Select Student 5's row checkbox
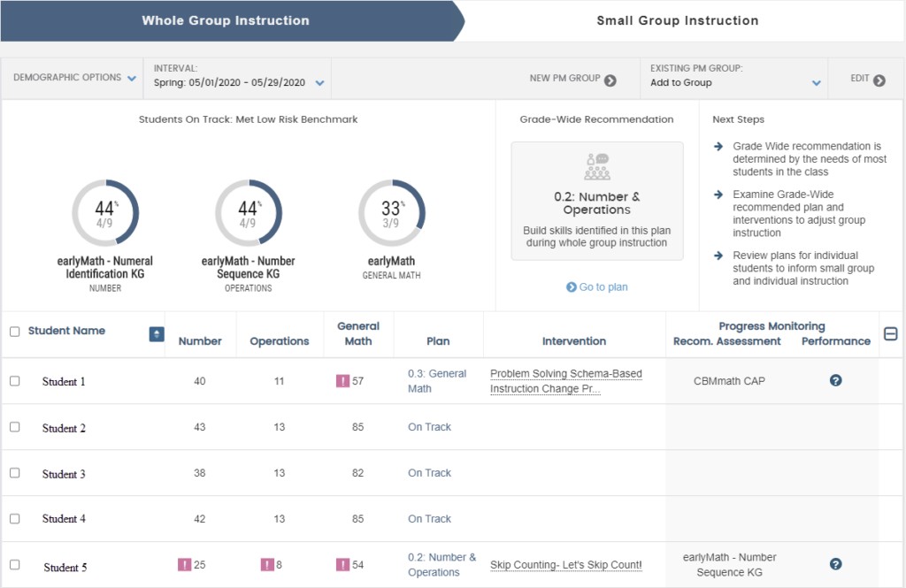 pyautogui.click(x=13, y=564)
